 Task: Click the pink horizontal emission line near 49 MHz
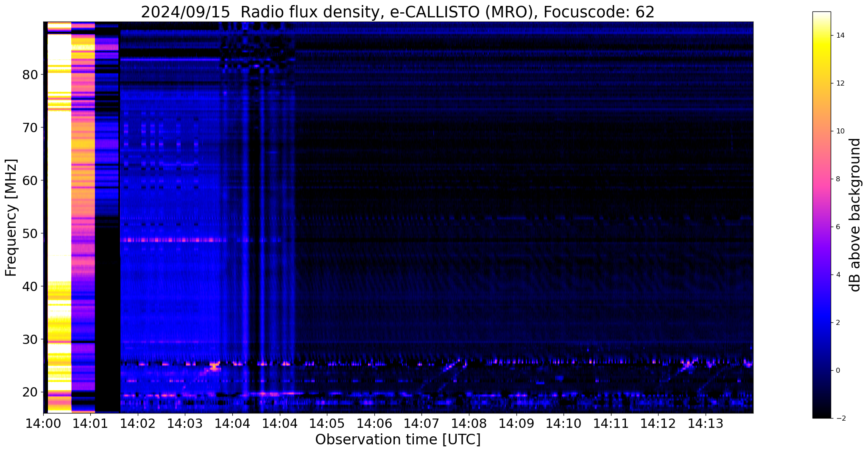coord(174,240)
